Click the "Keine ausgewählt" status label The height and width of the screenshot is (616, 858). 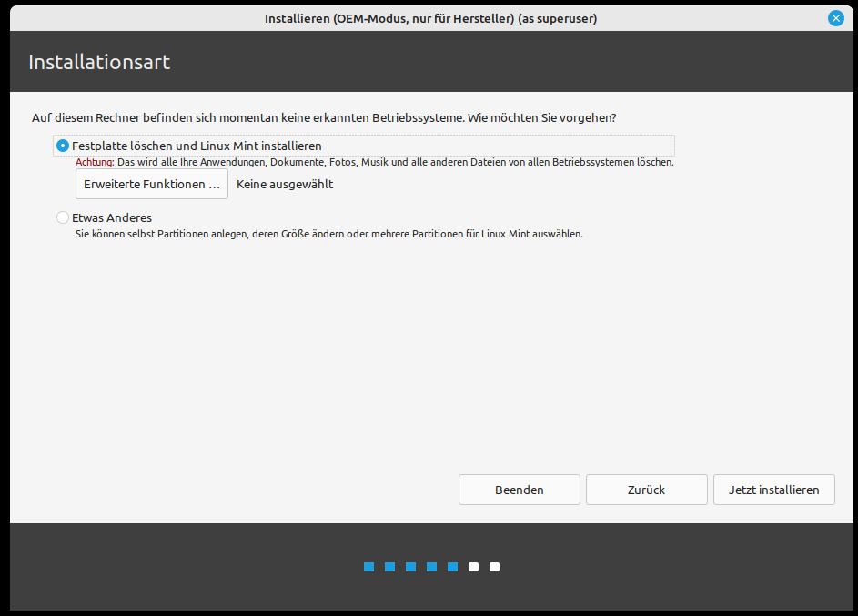click(x=285, y=184)
